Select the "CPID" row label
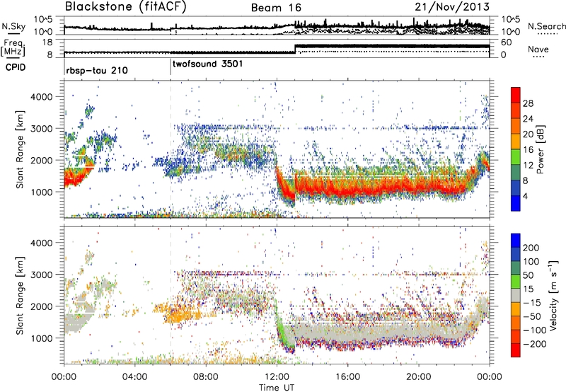This screenshot has height=392, width=566. [16, 67]
